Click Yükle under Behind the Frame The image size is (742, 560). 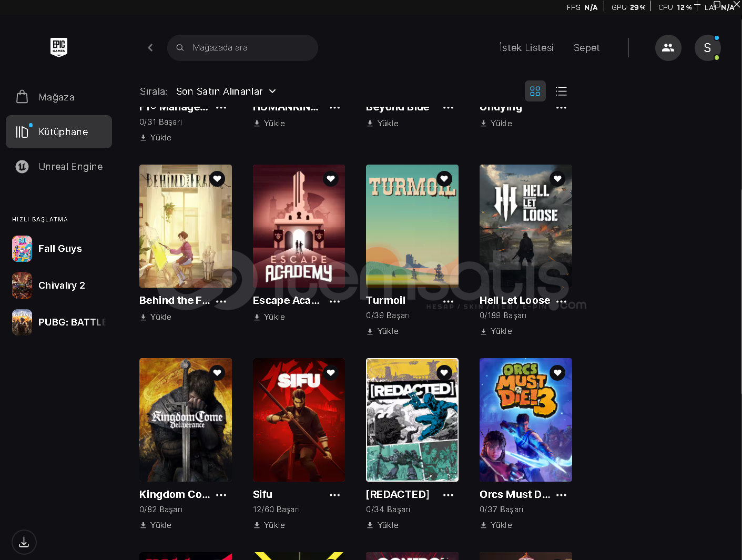pos(156,317)
